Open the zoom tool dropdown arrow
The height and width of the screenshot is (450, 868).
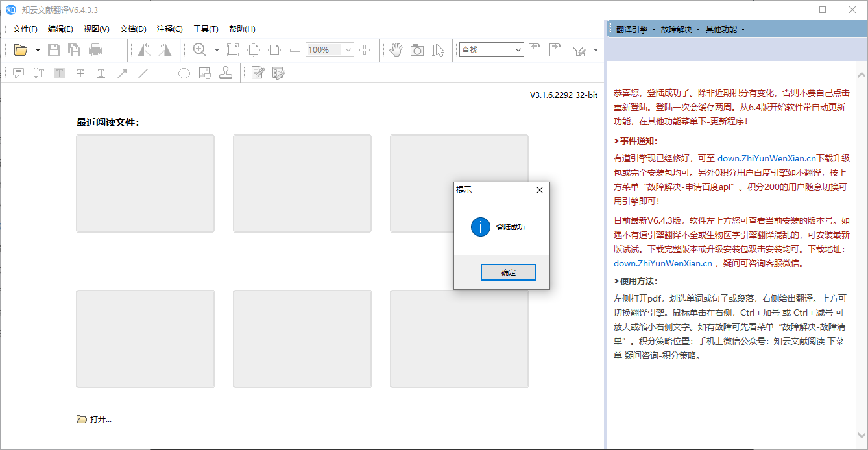(x=217, y=50)
